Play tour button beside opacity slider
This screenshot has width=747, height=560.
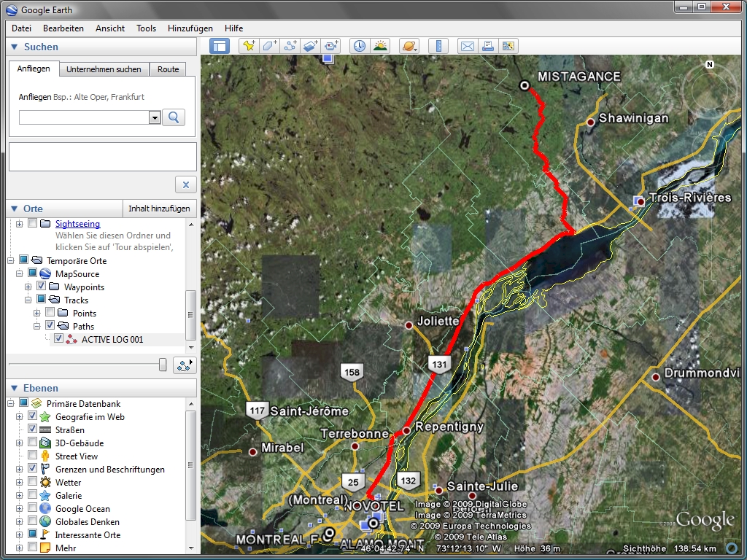click(x=185, y=365)
